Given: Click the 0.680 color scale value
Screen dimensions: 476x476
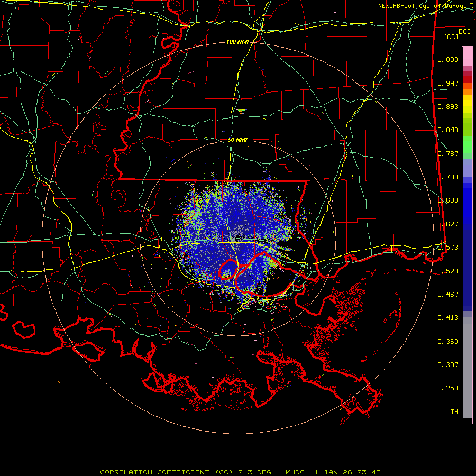Looking at the screenshot, I should tap(448, 200).
